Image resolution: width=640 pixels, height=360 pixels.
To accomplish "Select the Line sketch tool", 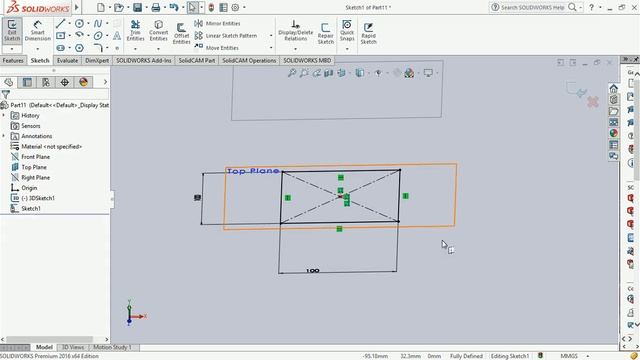I will pos(60,24).
